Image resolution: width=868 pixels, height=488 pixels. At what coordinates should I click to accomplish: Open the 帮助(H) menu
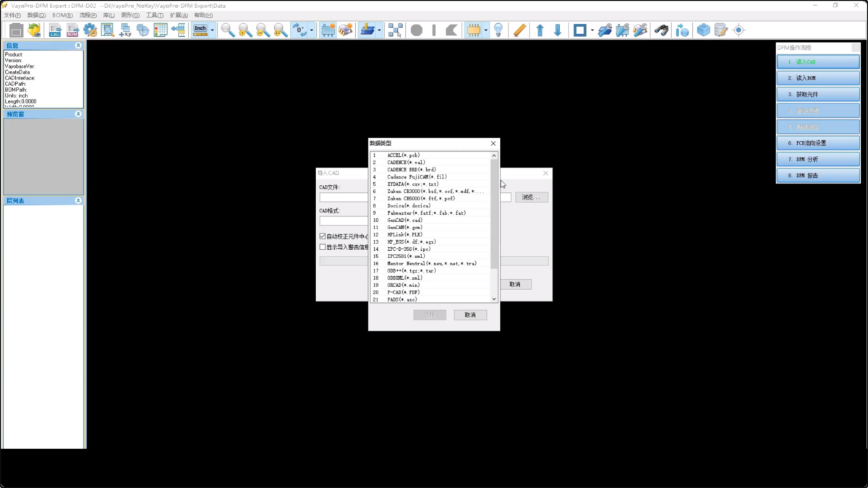click(x=203, y=15)
